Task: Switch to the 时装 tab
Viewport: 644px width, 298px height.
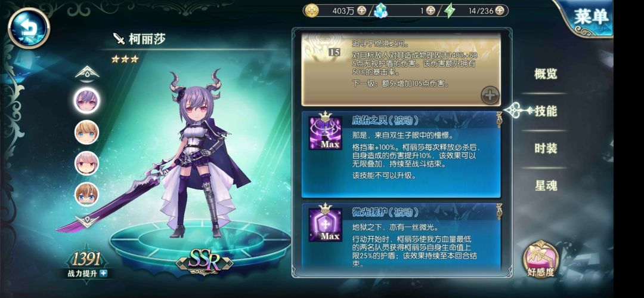Action: tap(546, 148)
